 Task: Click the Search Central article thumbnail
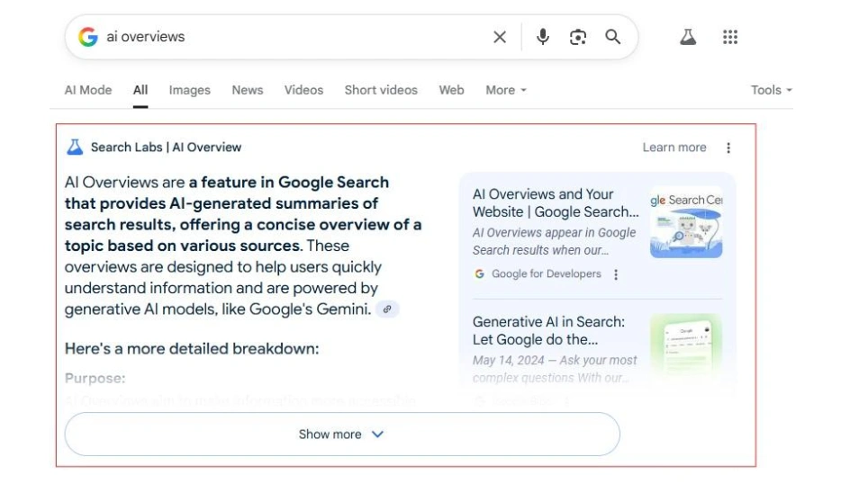(686, 222)
